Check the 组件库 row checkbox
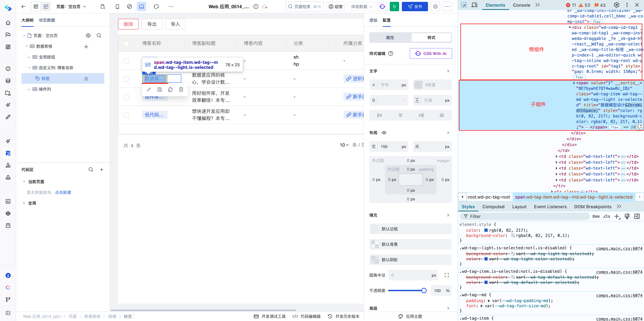Viewport: 644px width, 321px height. 126,97
